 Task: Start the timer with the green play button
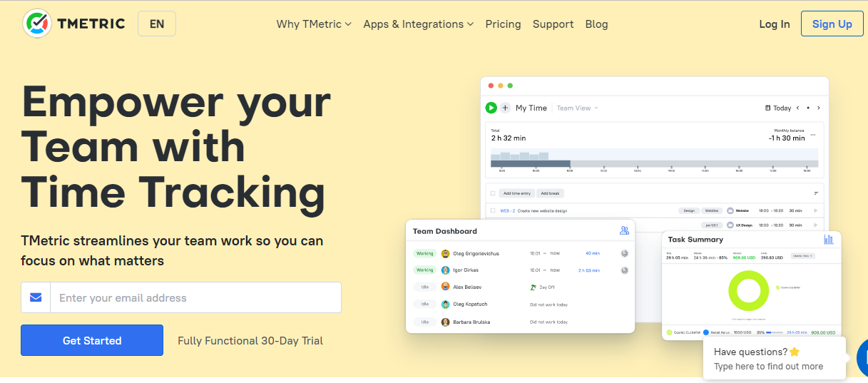tap(491, 108)
